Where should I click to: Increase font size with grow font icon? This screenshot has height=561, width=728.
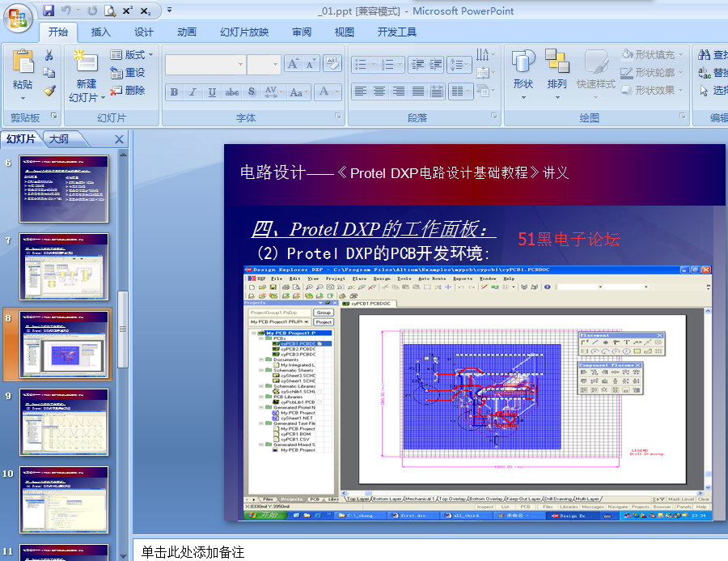point(293,64)
